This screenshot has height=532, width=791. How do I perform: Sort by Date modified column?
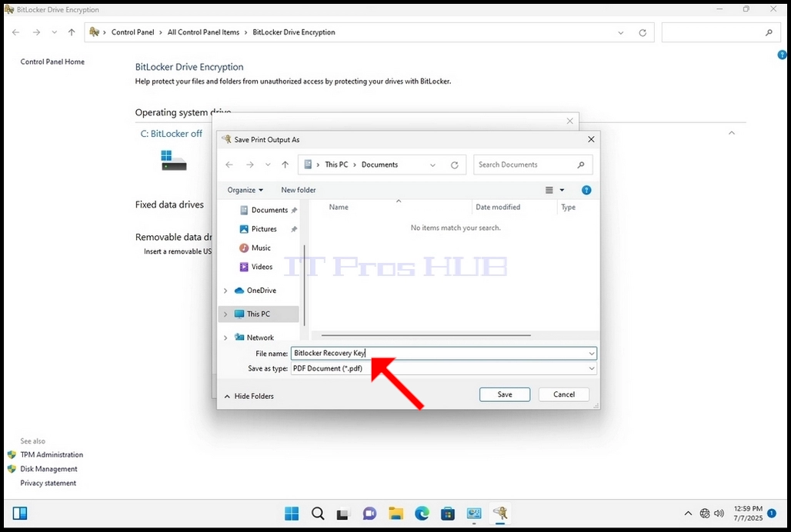(498, 207)
